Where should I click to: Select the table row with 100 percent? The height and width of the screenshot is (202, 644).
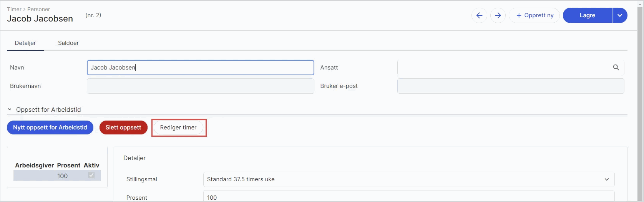click(x=57, y=176)
